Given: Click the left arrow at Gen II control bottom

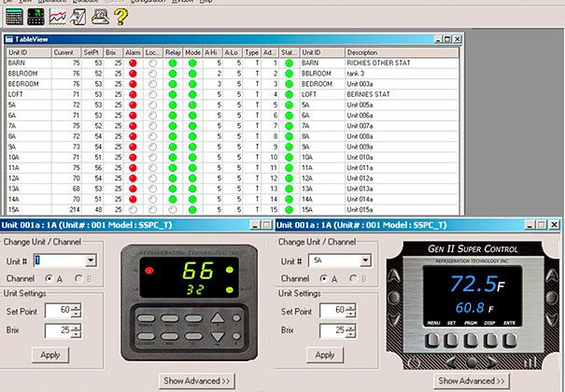Looking at the screenshot, I should [x=453, y=362].
